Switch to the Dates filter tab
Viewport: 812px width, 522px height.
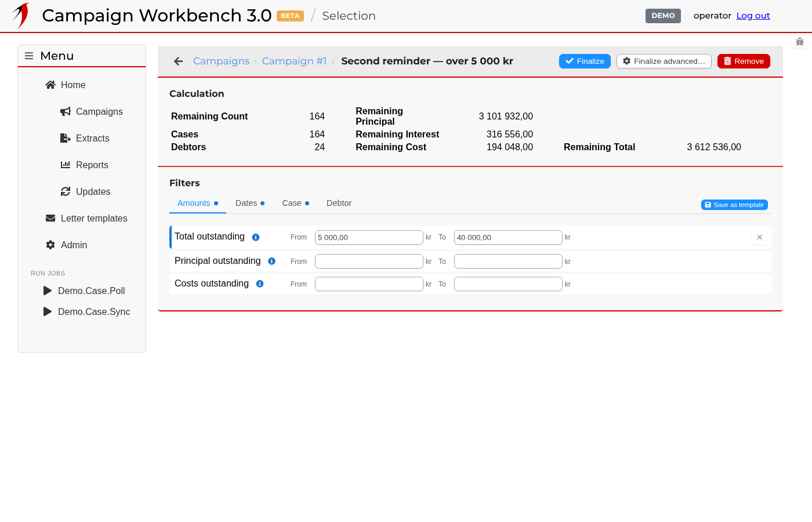click(x=250, y=203)
